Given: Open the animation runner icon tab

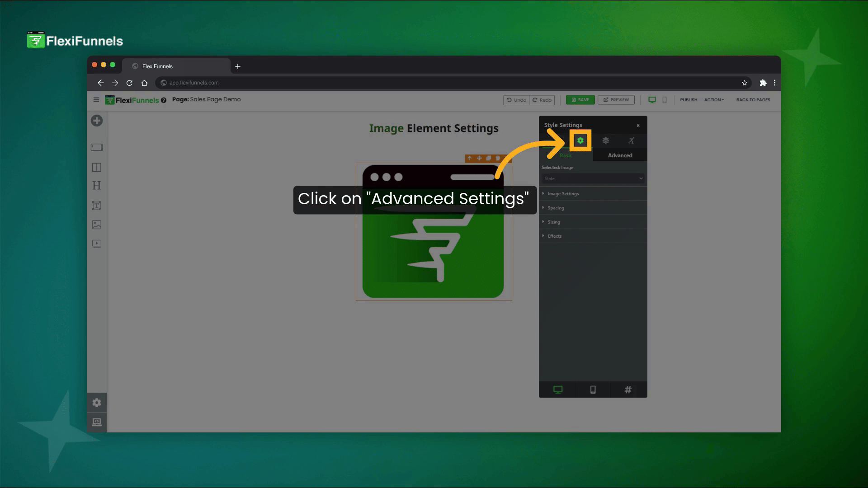Looking at the screenshot, I should coord(631,141).
